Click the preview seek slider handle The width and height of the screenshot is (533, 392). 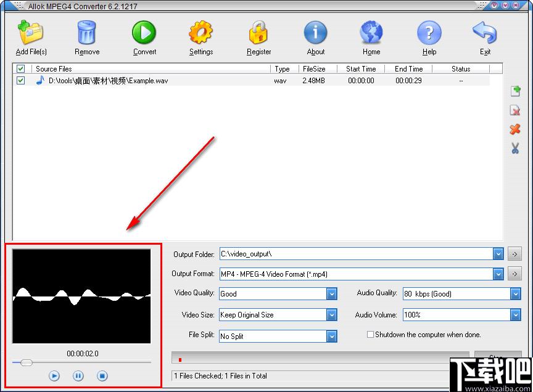coord(26,362)
